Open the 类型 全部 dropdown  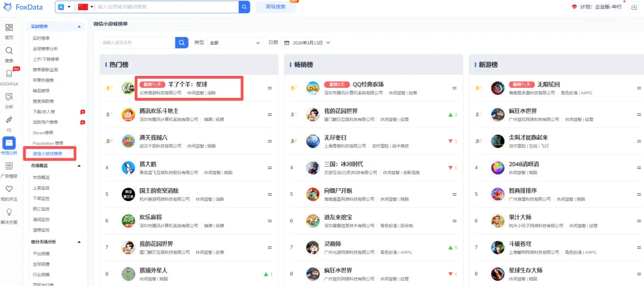(234, 42)
